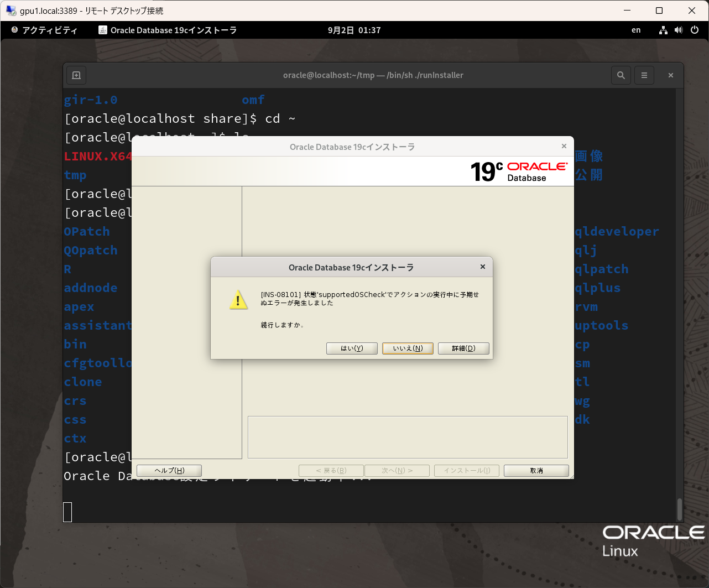Open terminal hamburger menu
Viewport: 709px width, 588px height.
tap(644, 75)
